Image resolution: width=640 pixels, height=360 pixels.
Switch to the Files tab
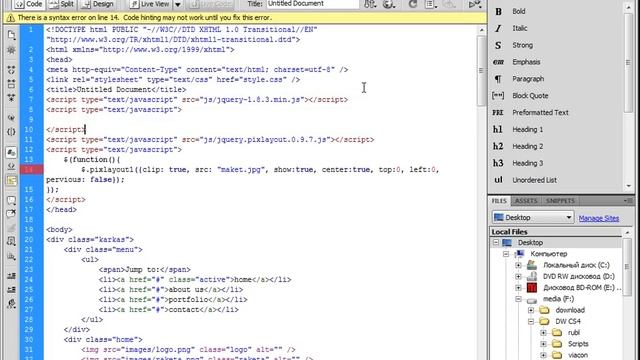[x=499, y=201]
